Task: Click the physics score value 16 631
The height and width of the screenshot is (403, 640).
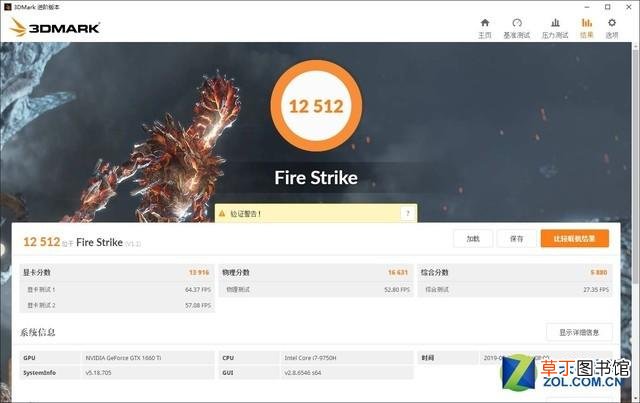Action: click(x=398, y=272)
